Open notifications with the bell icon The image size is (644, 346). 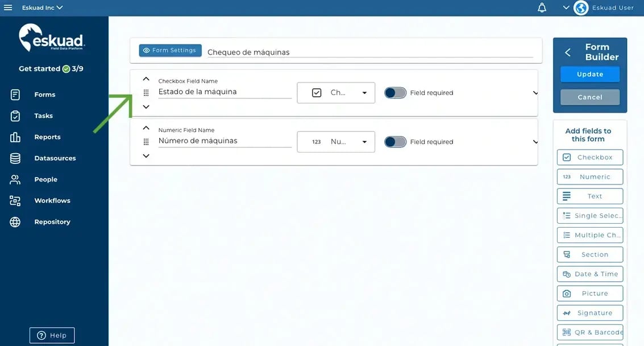(x=541, y=7)
